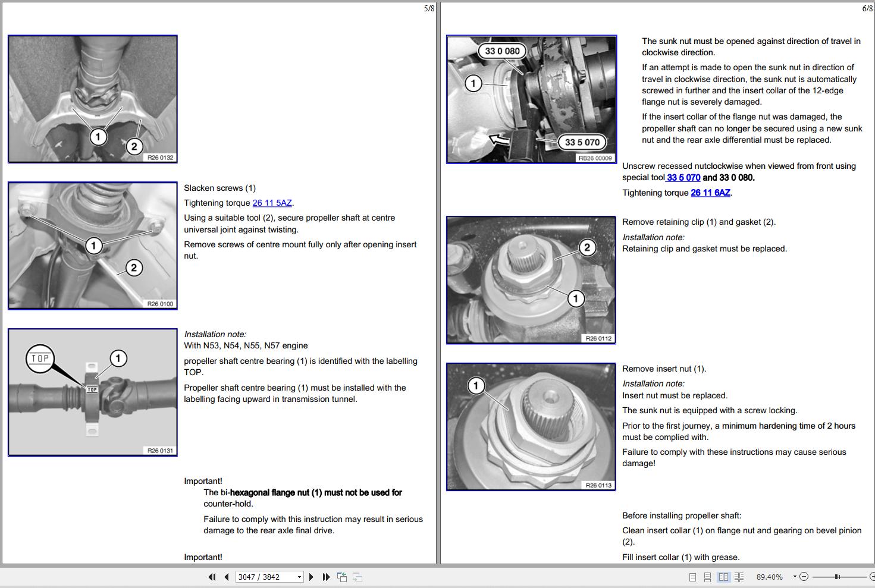Click figure RB26 00009 special tool image

coord(531,99)
